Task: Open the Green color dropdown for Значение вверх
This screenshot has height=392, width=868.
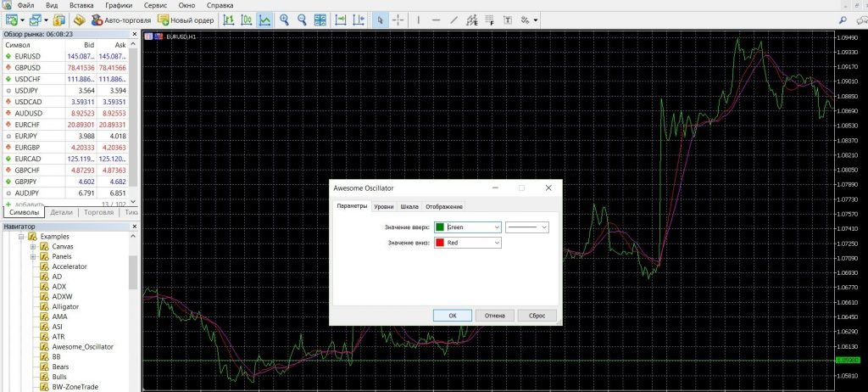Action: 495,227
